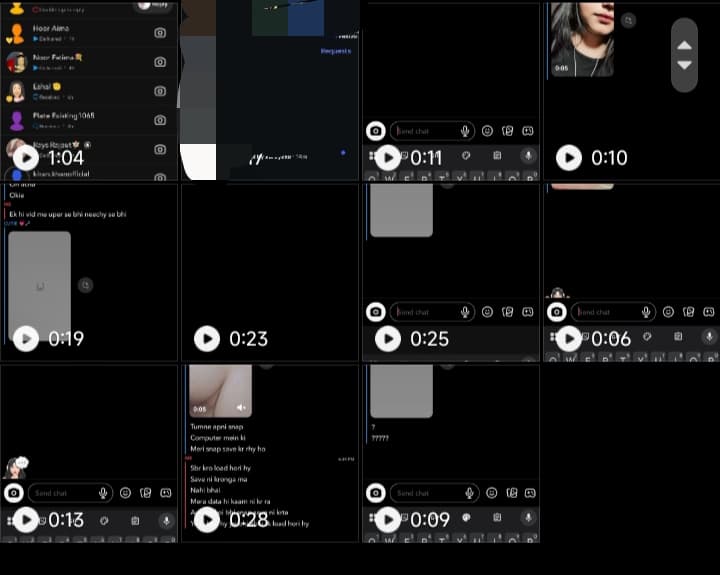Image resolution: width=720 pixels, height=575 pixels.
Task: Click the down arrow on floating scroller
Action: [684, 65]
